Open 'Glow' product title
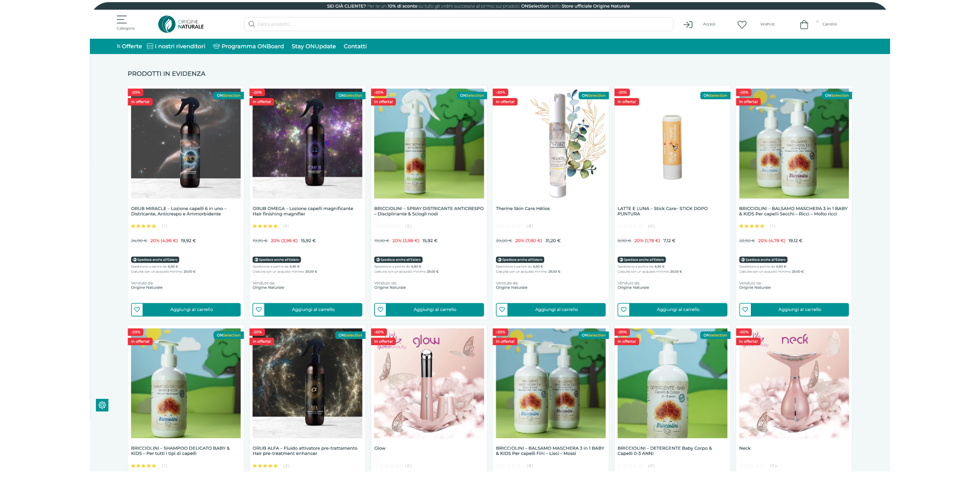The image size is (980, 504). pos(380,448)
